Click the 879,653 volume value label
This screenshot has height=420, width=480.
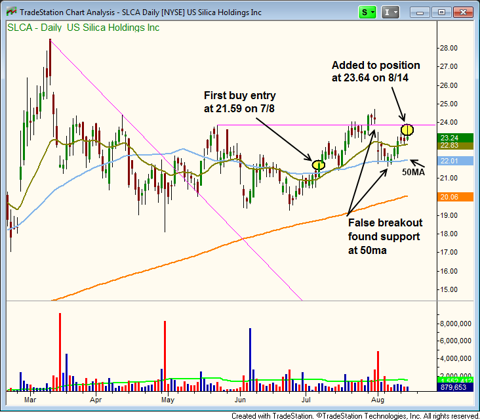point(455,387)
